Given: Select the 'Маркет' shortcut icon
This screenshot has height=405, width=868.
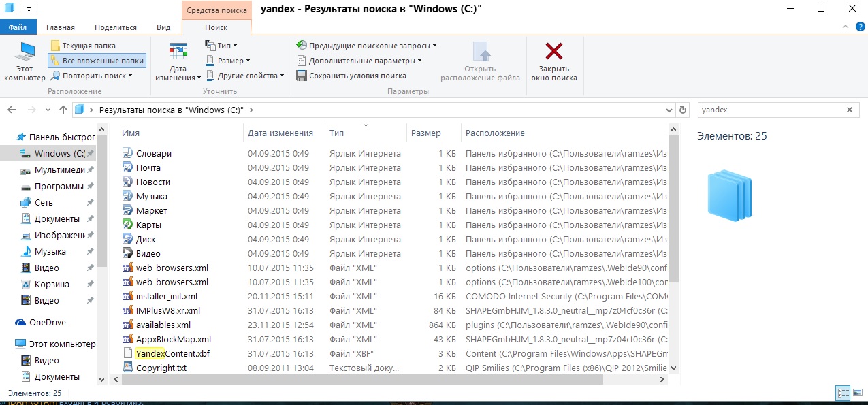Looking at the screenshot, I should (128, 210).
